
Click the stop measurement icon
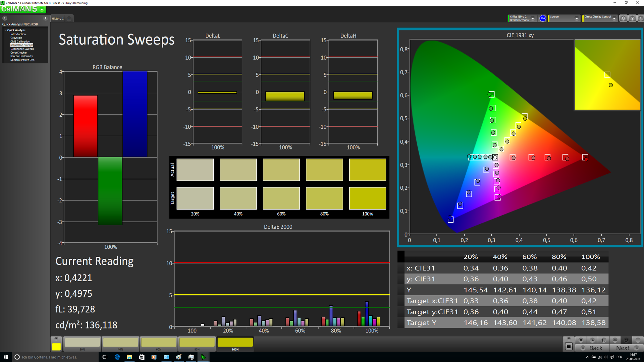coord(581,340)
